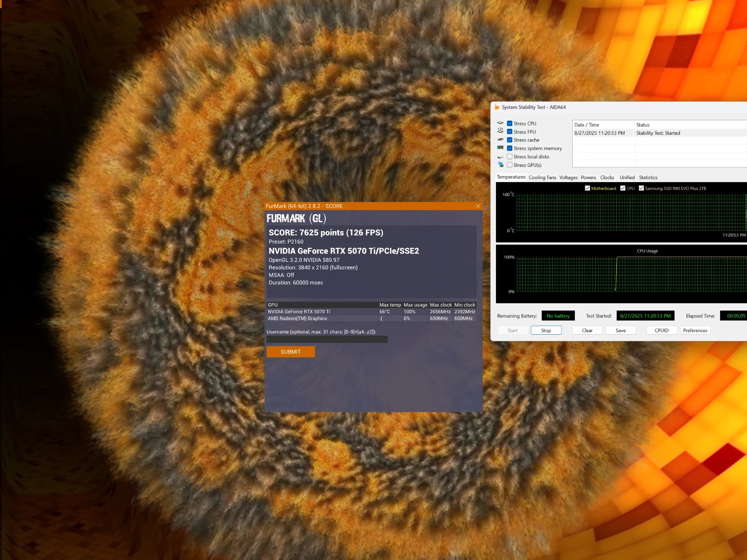The height and width of the screenshot is (560, 747).
Task: Toggle the Motherboard temperature graph checkbox
Action: pyautogui.click(x=587, y=188)
